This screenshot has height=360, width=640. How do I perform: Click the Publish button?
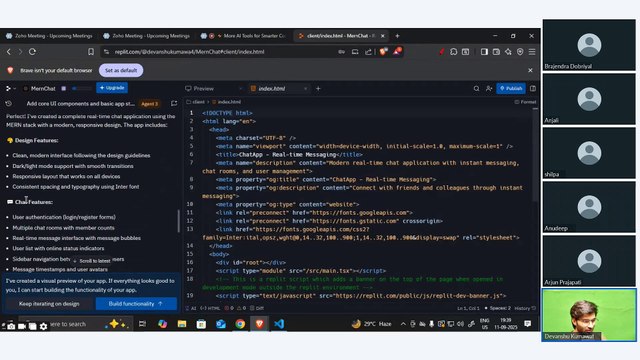(511, 88)
